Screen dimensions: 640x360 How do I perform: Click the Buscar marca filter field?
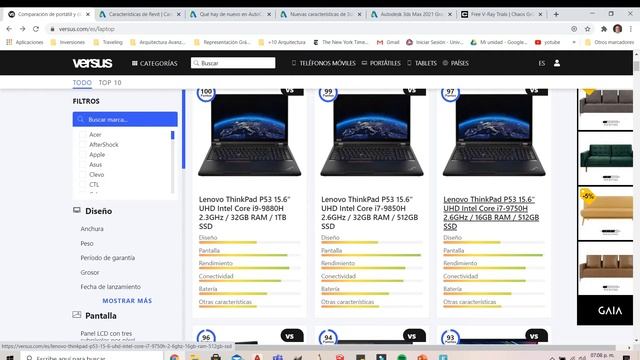click(125, 119)
